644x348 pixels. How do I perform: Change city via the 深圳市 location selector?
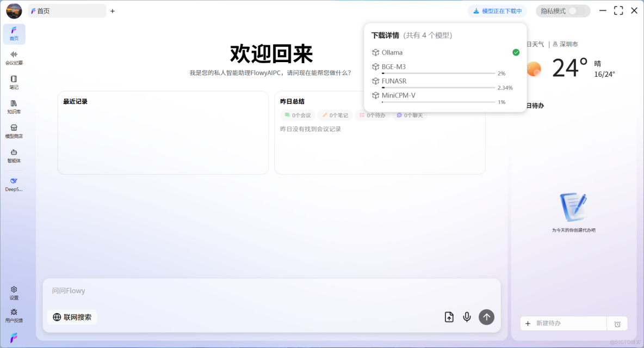click(568, 44)
